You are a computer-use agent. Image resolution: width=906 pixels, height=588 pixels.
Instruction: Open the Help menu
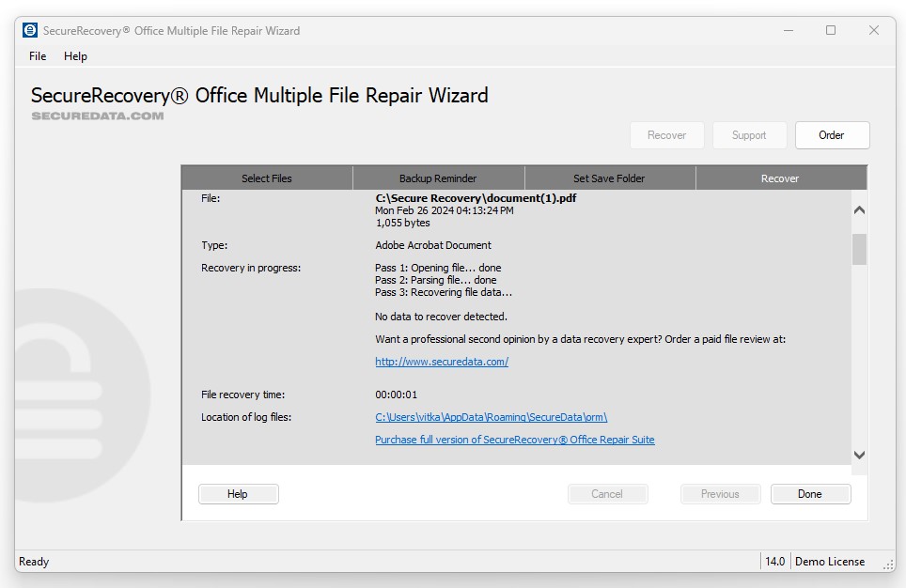click(75, 56)
